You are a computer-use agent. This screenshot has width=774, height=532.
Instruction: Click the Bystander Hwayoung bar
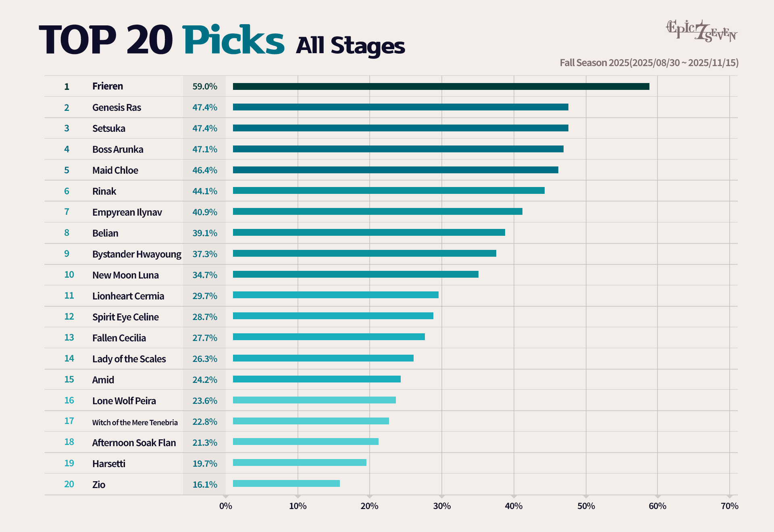point(364,254)
